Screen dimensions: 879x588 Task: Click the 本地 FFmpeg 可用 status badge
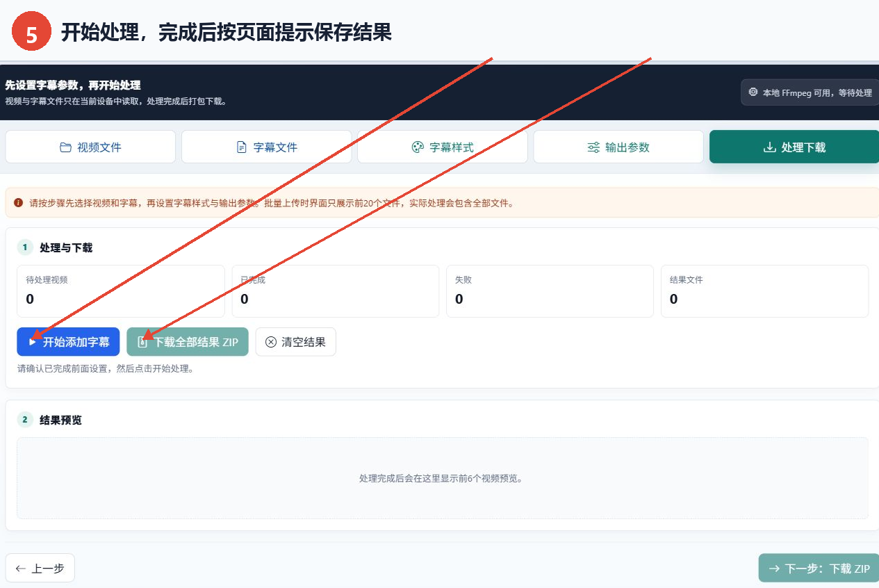click(810, 92)
